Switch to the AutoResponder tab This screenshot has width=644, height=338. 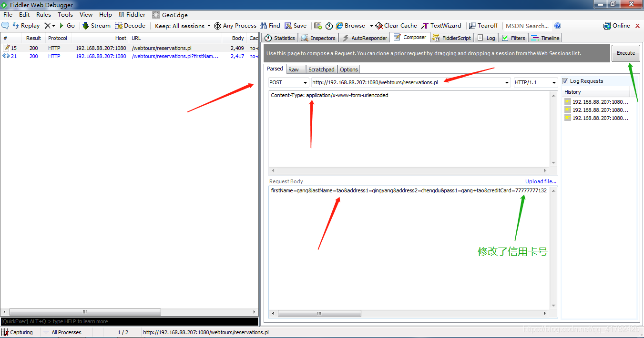[364, 38]
